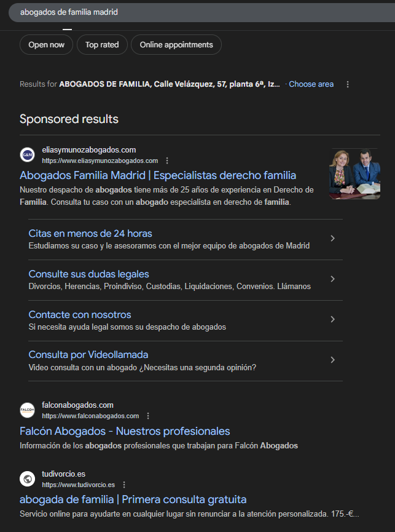Click the lawyers photo thumbnail
395x532 pixels.
(354, 173)
